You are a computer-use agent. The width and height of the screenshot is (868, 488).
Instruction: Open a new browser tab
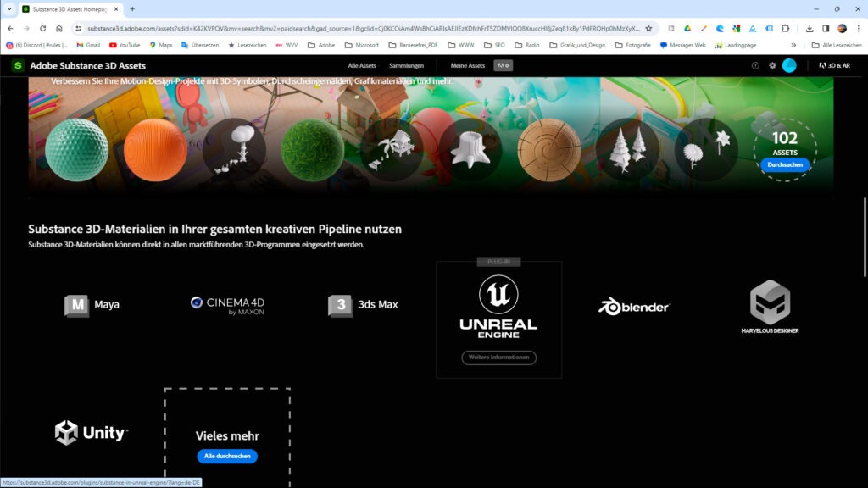click(x=132, y=9)
